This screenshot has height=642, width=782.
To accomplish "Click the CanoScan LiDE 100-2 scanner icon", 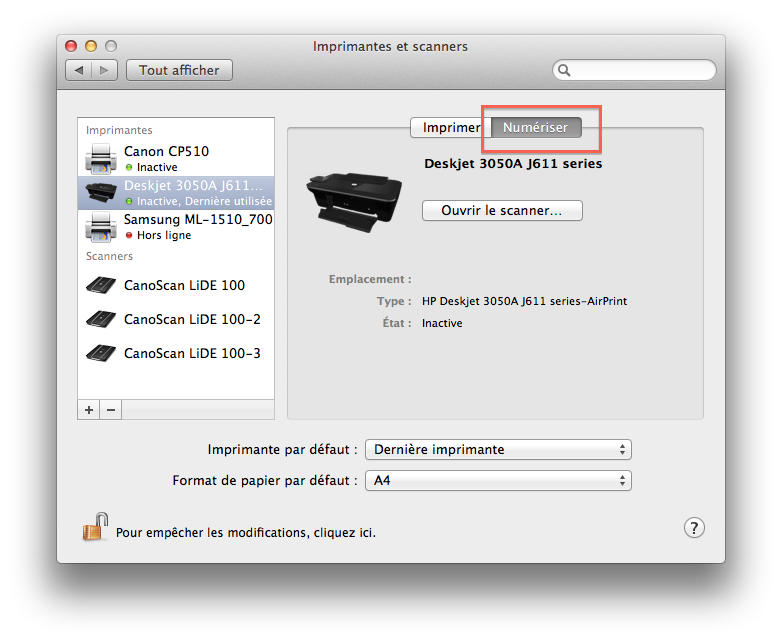I will 103,319.
